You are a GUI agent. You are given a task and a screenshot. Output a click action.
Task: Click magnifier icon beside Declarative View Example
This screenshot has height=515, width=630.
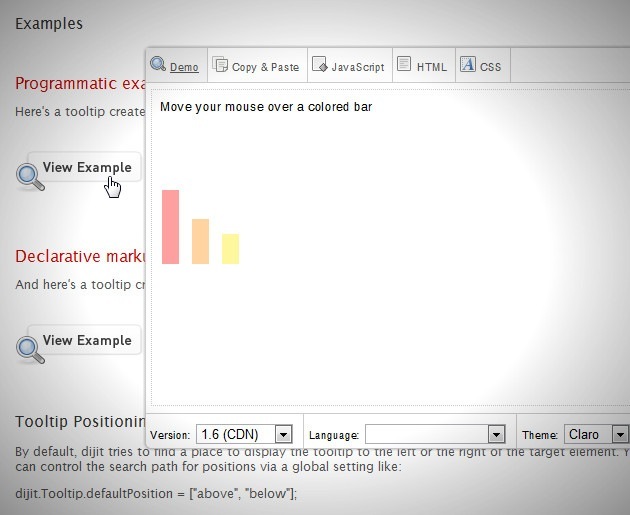[30, 350]
